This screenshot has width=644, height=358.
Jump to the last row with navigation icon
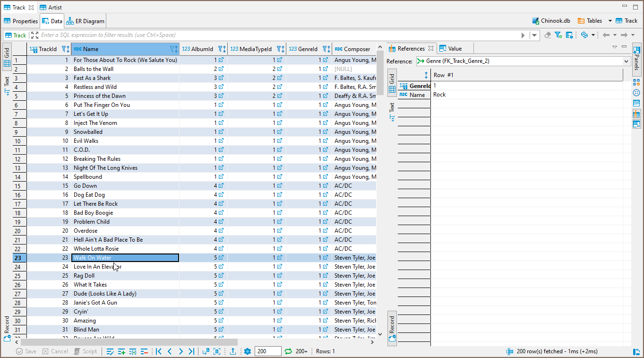pos(191,351)
